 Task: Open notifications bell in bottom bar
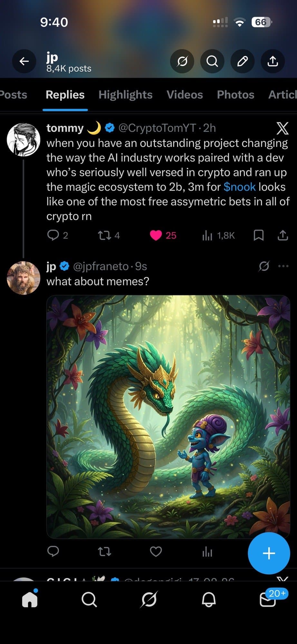click(x=209, y=599)
